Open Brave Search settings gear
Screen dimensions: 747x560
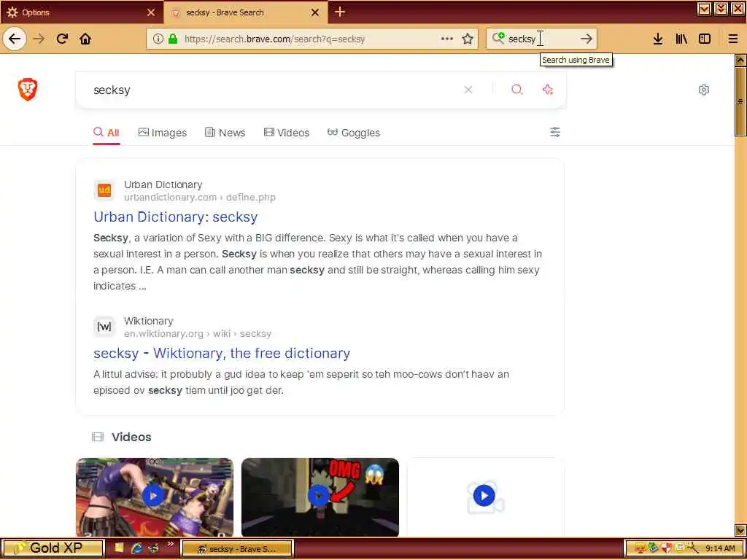[704, 90]
